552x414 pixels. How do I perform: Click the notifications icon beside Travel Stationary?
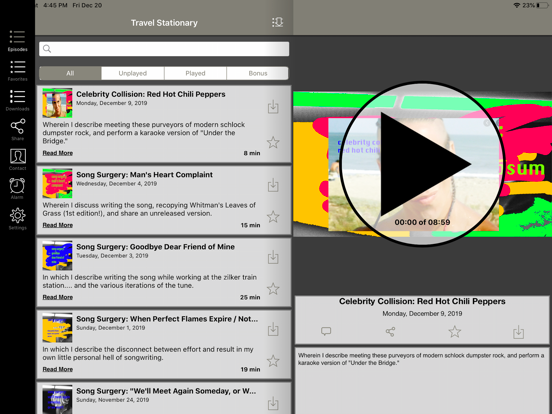277,23
